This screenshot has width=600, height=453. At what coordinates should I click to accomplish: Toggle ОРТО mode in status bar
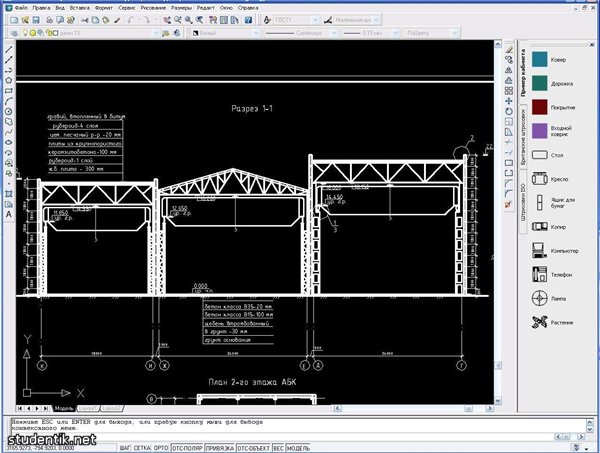[x=161, y=448]
